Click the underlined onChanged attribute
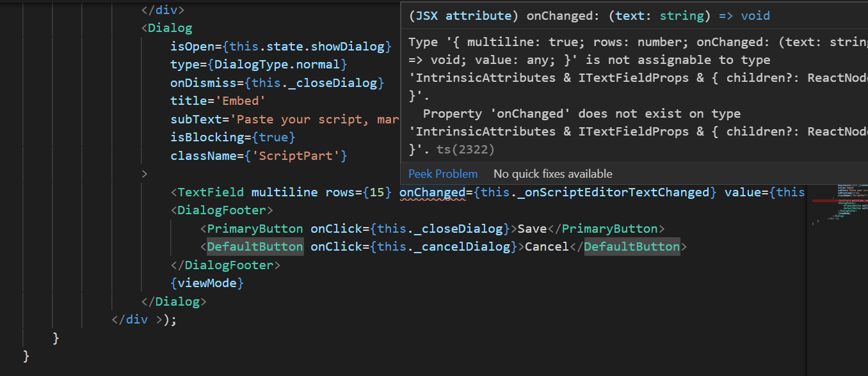Image resolution: width=868 pixels, height=376 pixels. tap(433, 192)
